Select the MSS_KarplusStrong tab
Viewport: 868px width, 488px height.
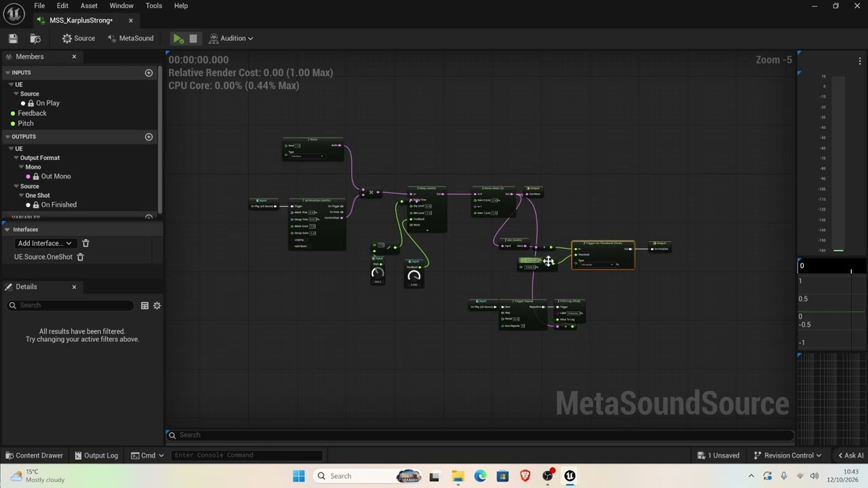(81, 20)
